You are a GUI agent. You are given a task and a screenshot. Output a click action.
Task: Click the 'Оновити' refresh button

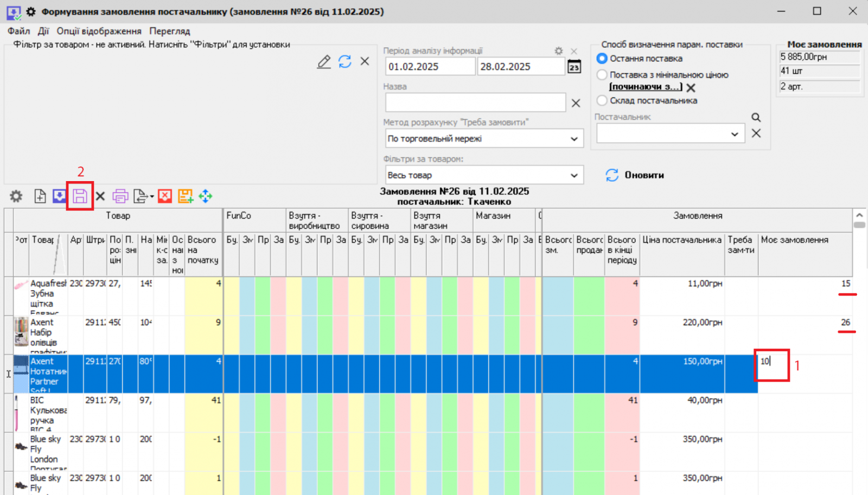pyautogui.click(x=635, y=175)
